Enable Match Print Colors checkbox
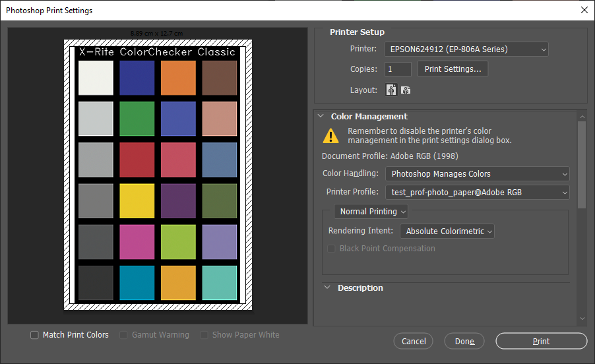The height and width of the screenshot is (364, 595). (x=34, y=335)
